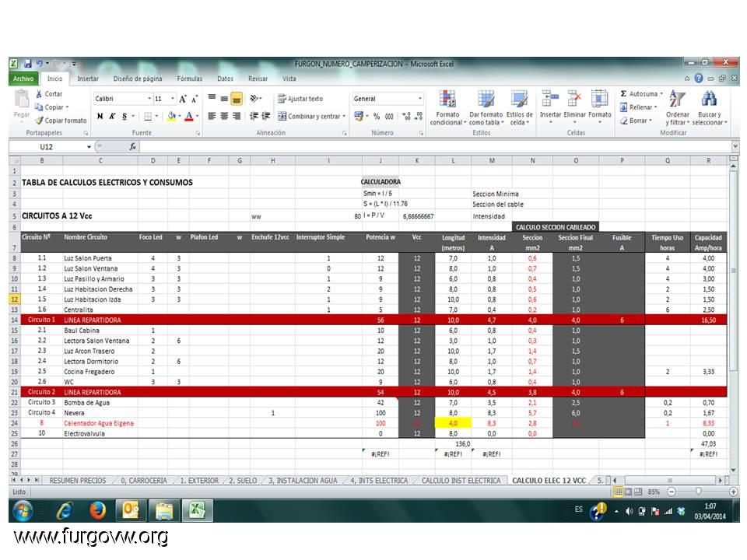Apply thousands separator 000 style
Viewport: 747px width, 560px height.
pyautogui.click(x=389, y=116)
